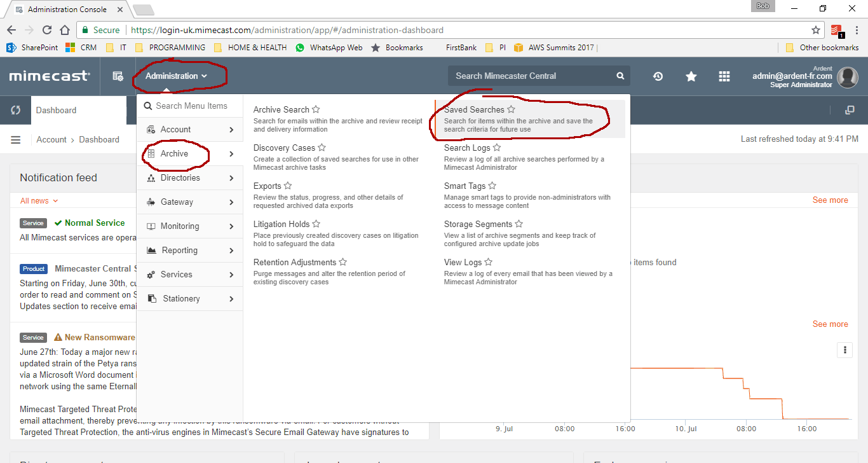Click the top See more link
This screenshot has height=463, width=868.
pyautogui.click(x=830, y=200)
